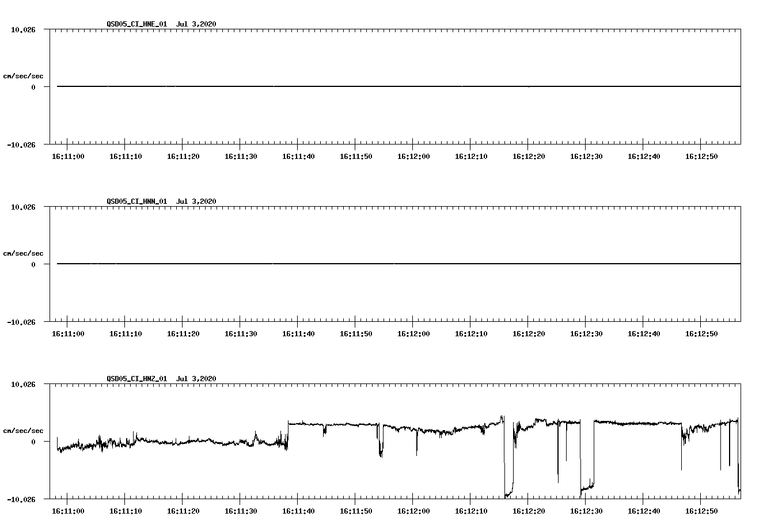The width and height of the screenshot is (782, 532).
Task: Click 16:12:00 time label under HNE plot
Action: coord(413,156)
